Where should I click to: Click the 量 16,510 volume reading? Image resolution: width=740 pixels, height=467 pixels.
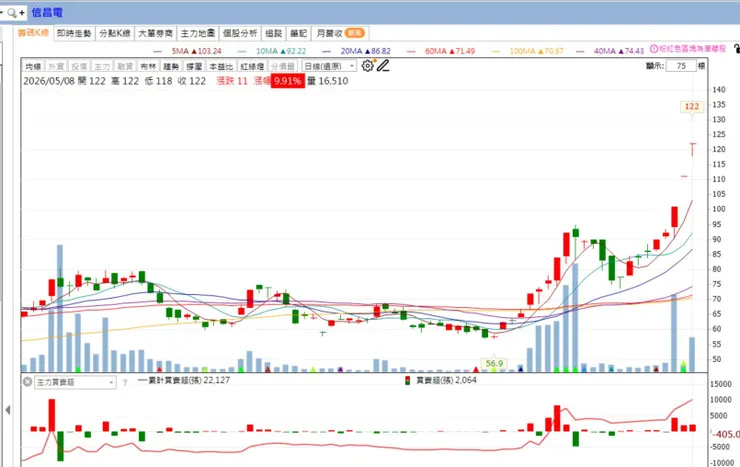pos(328,81)
